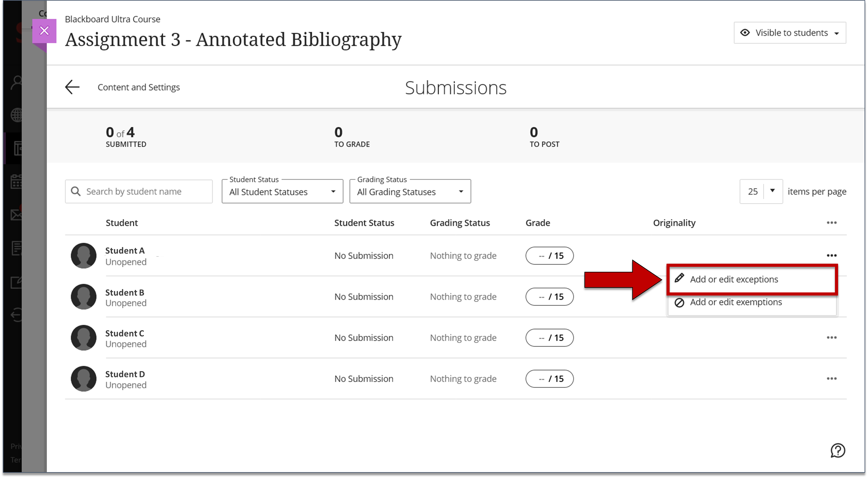
Task: Open the Student Status dropdown
Action: 282,191
